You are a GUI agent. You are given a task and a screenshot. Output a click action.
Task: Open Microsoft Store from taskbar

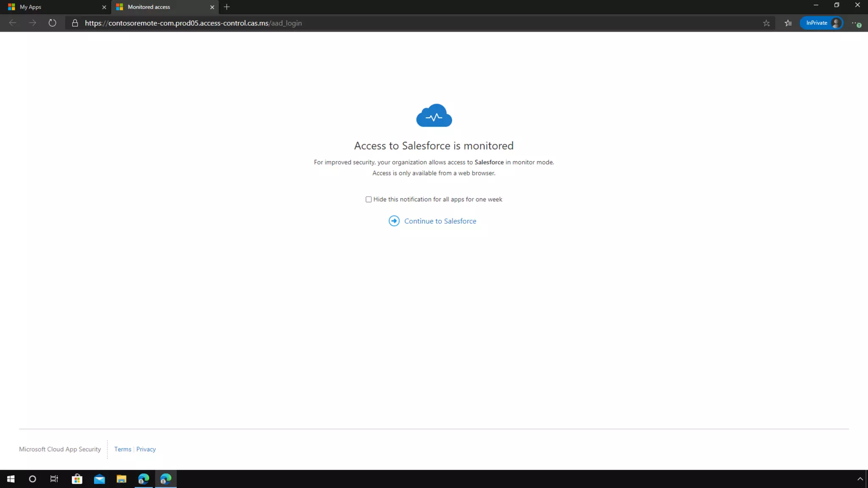coord(77,479)
